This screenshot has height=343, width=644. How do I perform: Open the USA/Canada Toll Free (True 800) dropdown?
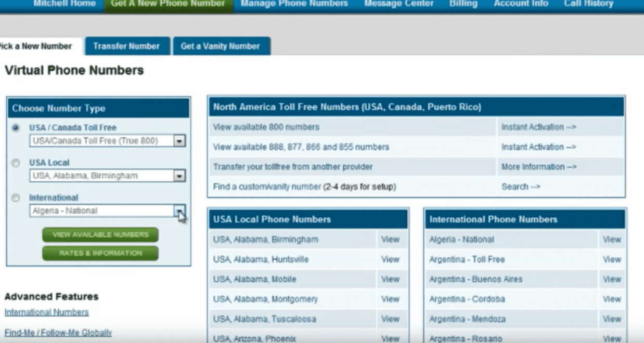[179, 141]
